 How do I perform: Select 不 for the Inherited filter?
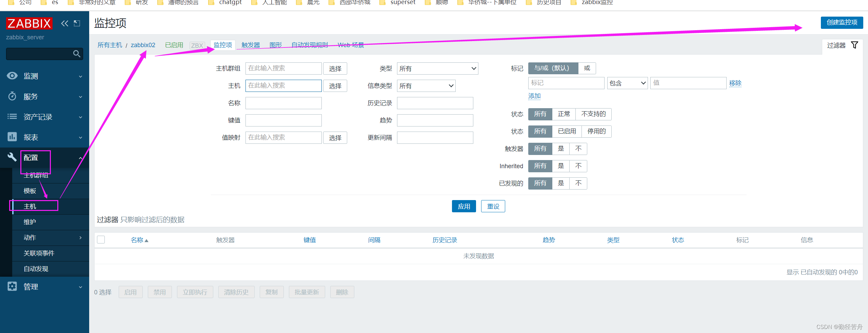(x=578, y=166)
